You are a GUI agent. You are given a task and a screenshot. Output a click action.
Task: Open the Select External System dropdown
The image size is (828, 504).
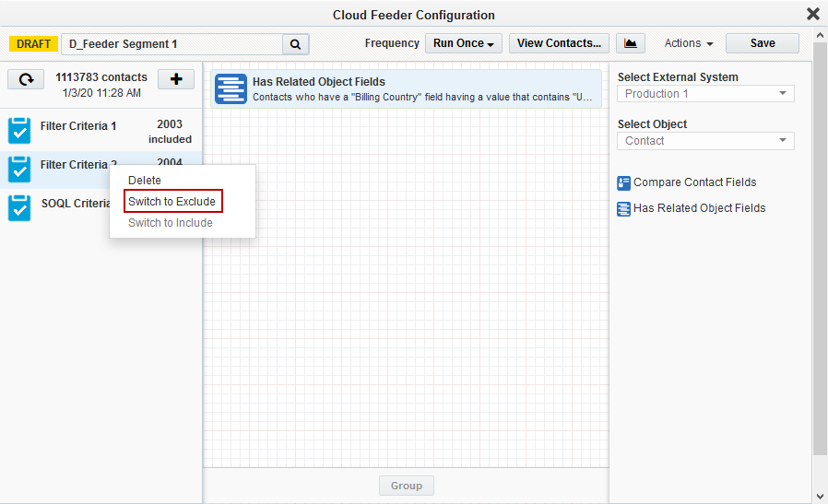[705, 94]
